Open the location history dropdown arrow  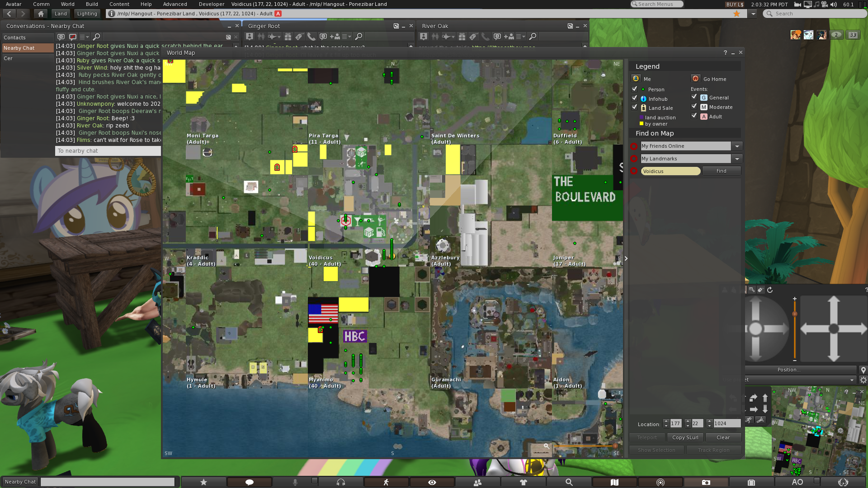coord(753,14)
